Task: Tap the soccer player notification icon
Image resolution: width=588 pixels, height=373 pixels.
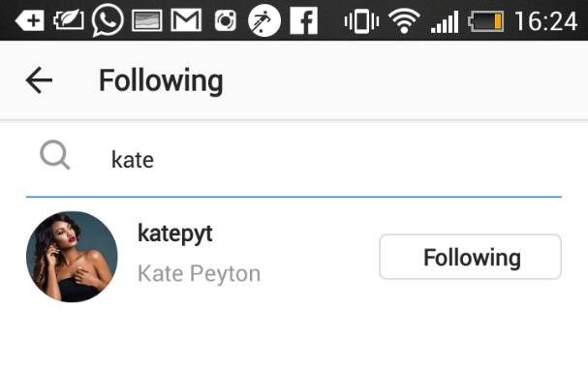Action: (264, 20)
